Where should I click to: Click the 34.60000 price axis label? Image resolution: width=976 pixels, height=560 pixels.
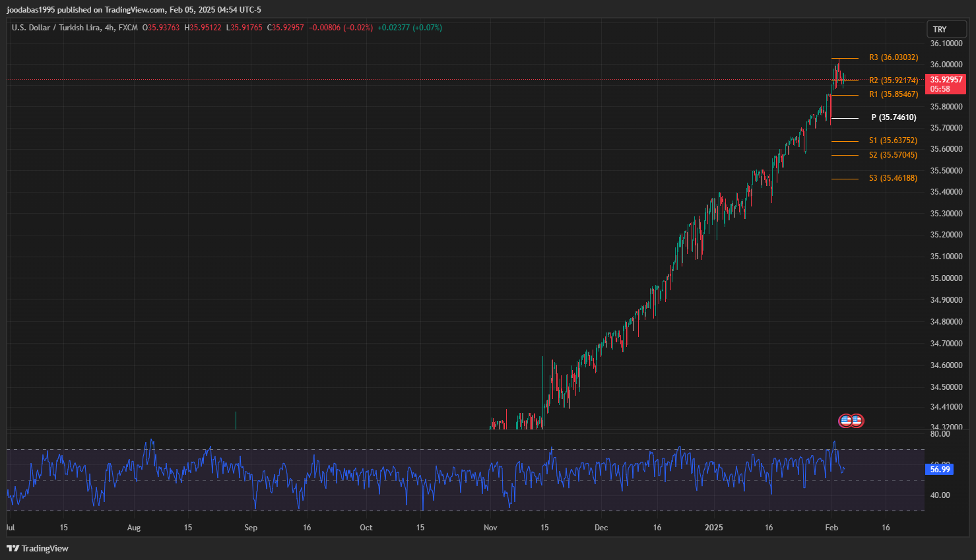[946, 365]
